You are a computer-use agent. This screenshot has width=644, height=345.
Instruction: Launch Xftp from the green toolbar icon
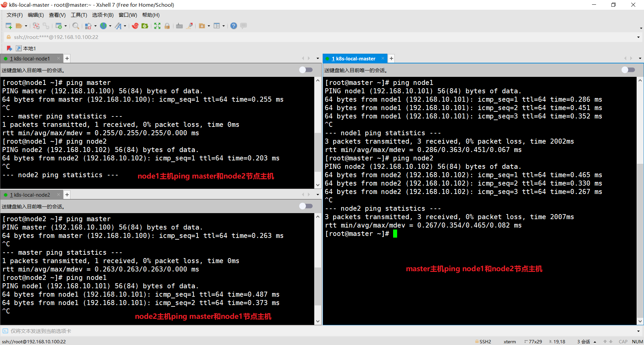click(145, 26)
